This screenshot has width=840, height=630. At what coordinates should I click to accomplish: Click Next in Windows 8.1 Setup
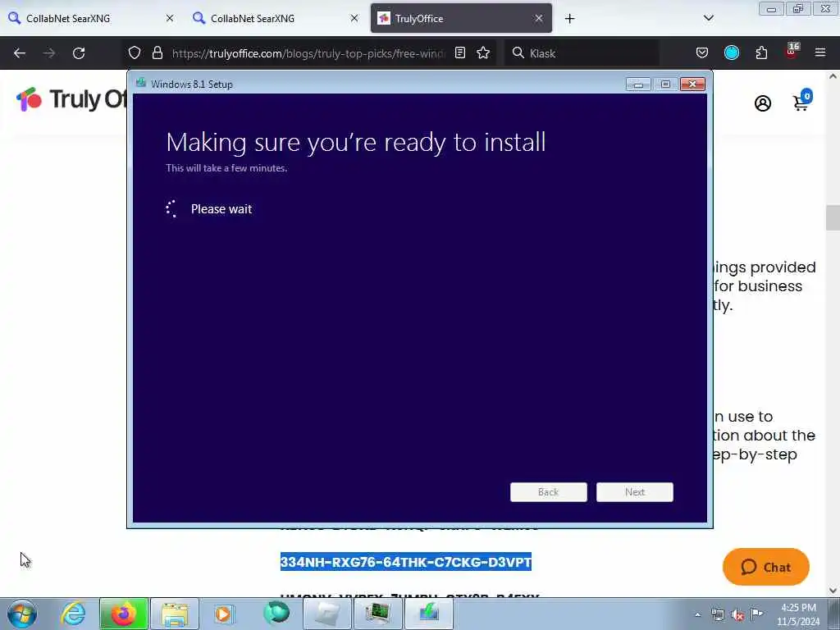[635, 492]
